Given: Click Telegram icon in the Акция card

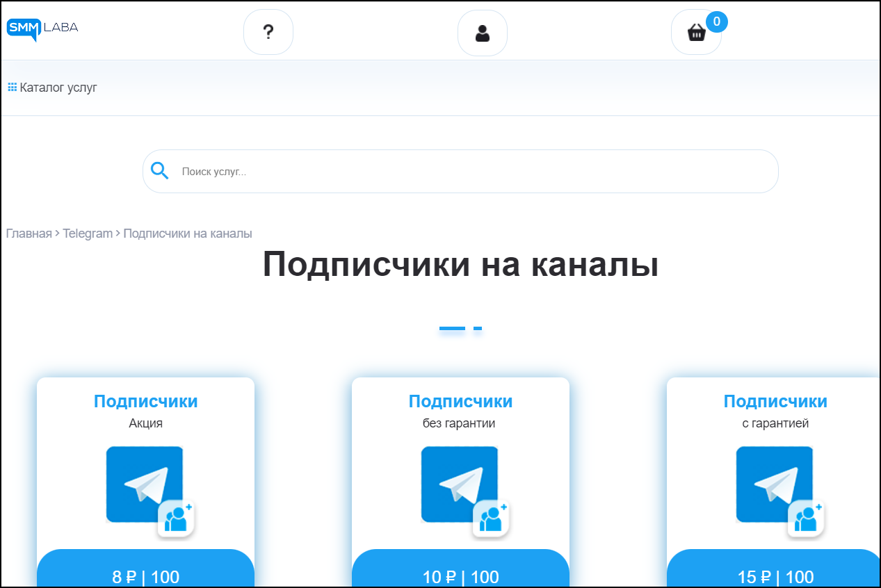Looking at the screenshot, I should [144, 484].
